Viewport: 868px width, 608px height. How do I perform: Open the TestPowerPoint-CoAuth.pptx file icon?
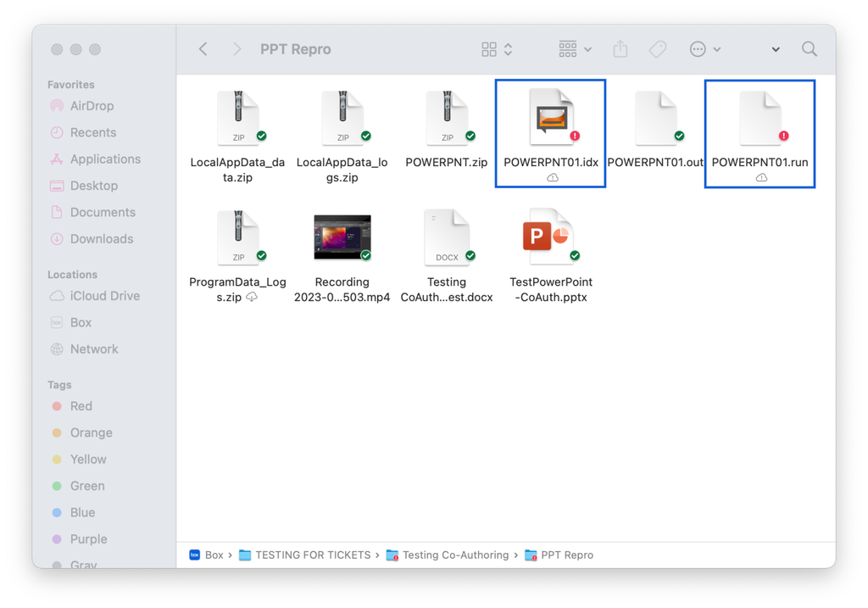coord(550,237)
